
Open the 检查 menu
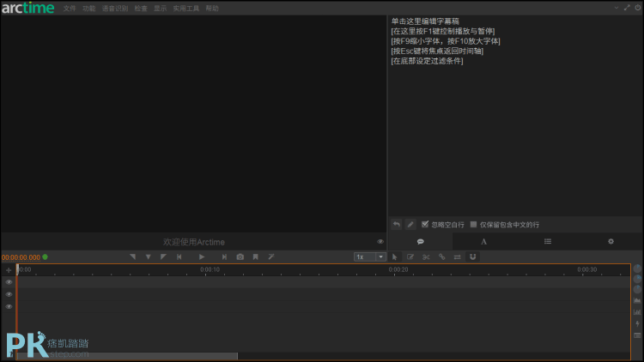tap(141, 9)
